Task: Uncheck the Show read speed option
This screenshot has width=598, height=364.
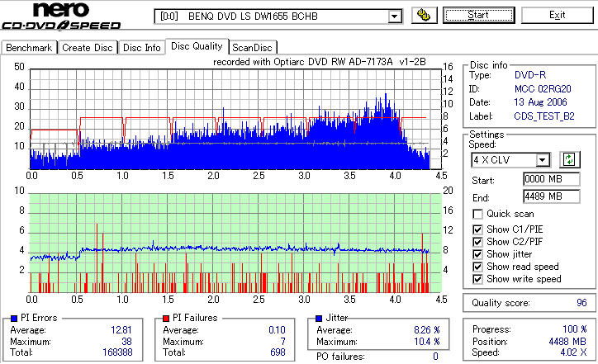Action: 477,267
